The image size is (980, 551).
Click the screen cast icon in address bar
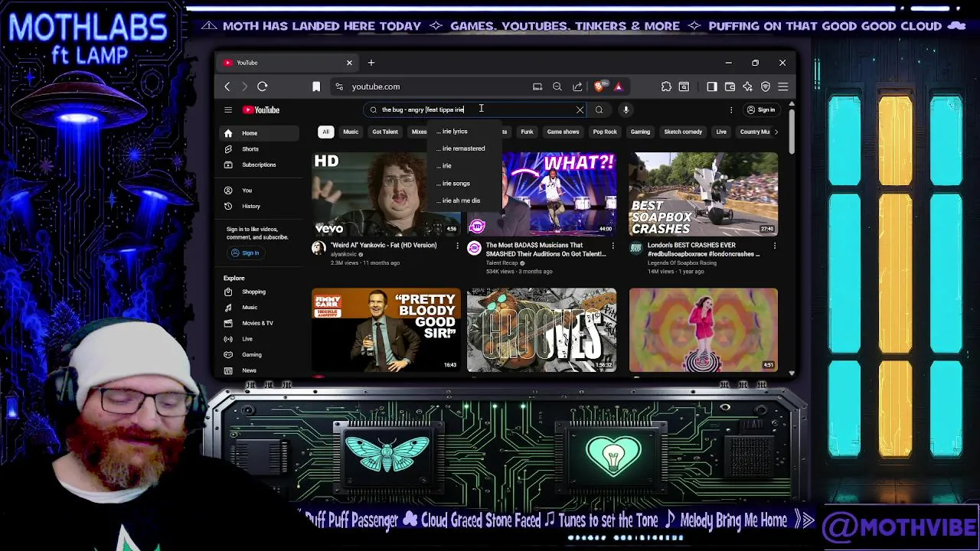tap(537, 86)
